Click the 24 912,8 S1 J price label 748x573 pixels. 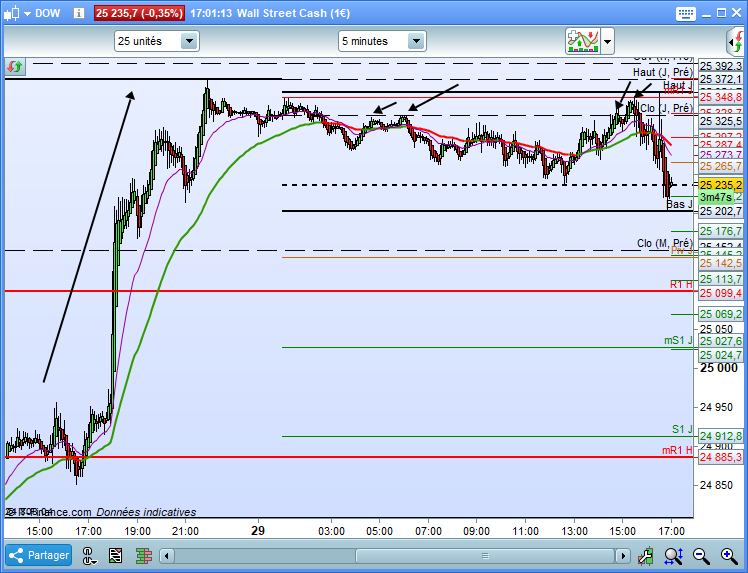tap(721, 436)
